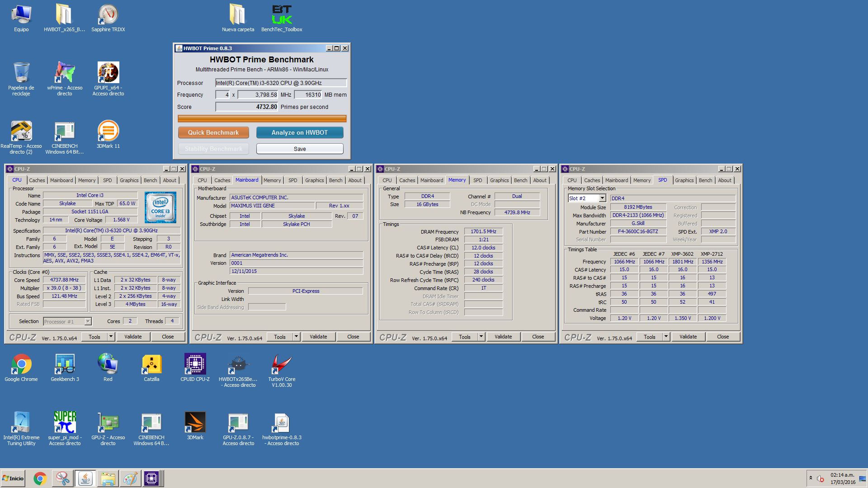The image size is (868, 488).
Task: Launch RealTemp desktop shortcut
Action: tap(21, 137)
